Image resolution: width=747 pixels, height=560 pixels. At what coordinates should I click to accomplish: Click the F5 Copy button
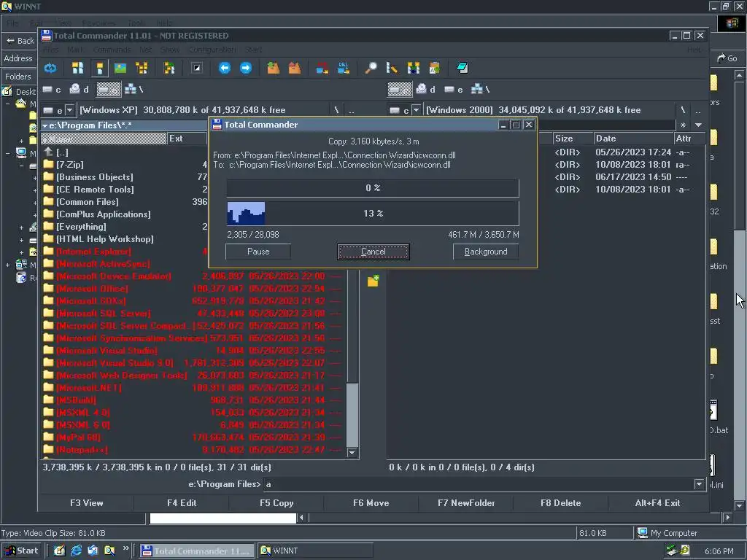pyautogui.click(x=276, y=503)
